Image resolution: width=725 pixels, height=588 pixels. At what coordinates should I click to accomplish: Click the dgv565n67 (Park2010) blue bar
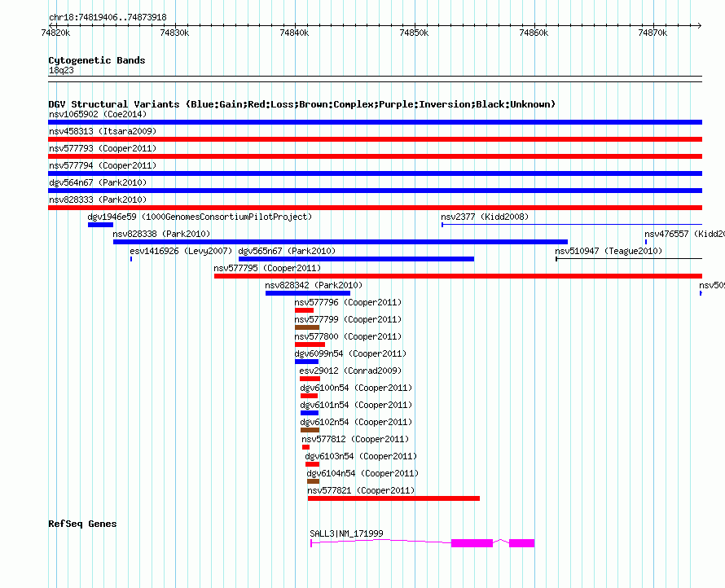point(356,259)
